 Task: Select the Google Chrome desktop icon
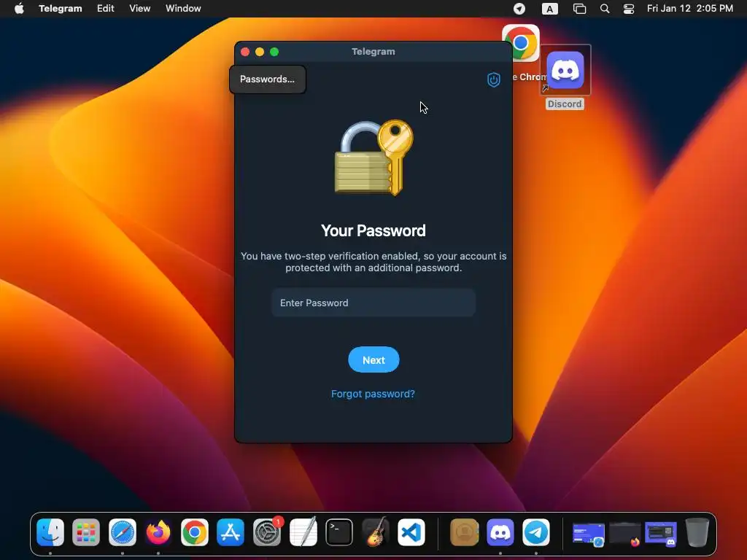pyautogui.click(x=521, y=44)
